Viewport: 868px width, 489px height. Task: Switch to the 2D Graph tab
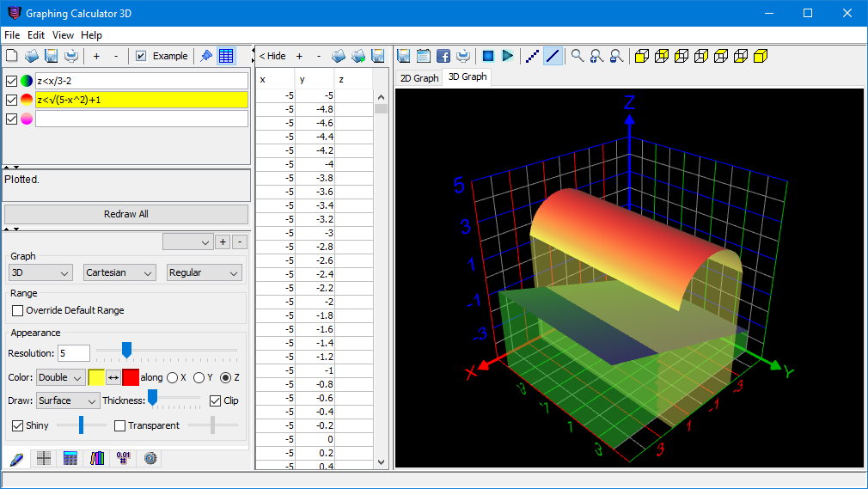pos(419,77)
